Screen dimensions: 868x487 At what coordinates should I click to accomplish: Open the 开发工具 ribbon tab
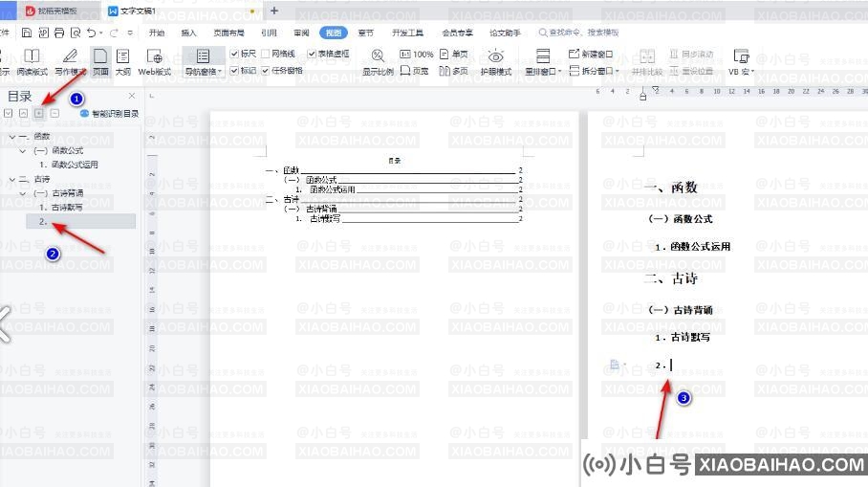tap(408, 33)
